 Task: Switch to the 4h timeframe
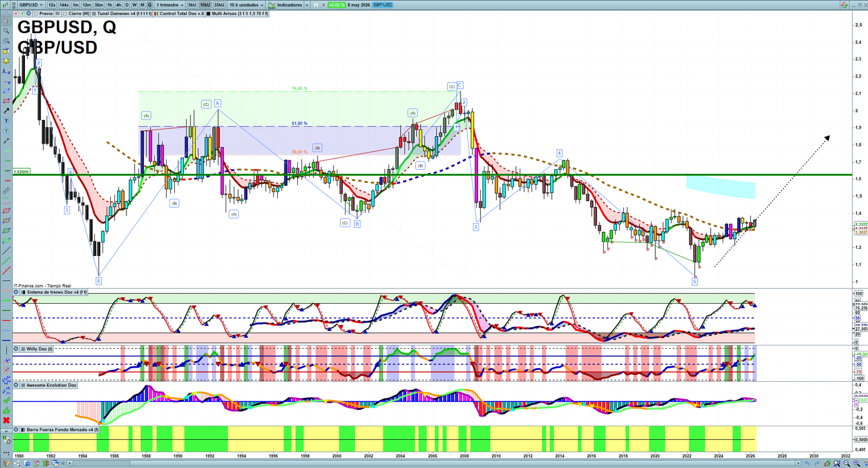pos(118,5)
